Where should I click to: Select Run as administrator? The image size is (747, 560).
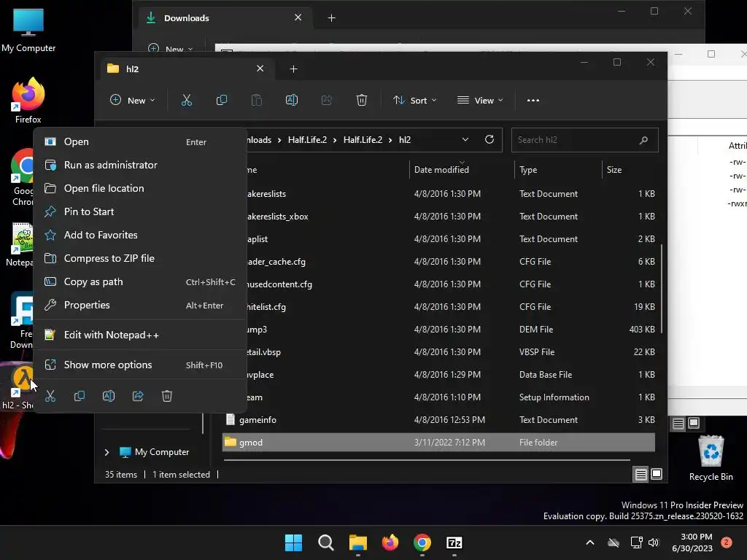(140, 166)
